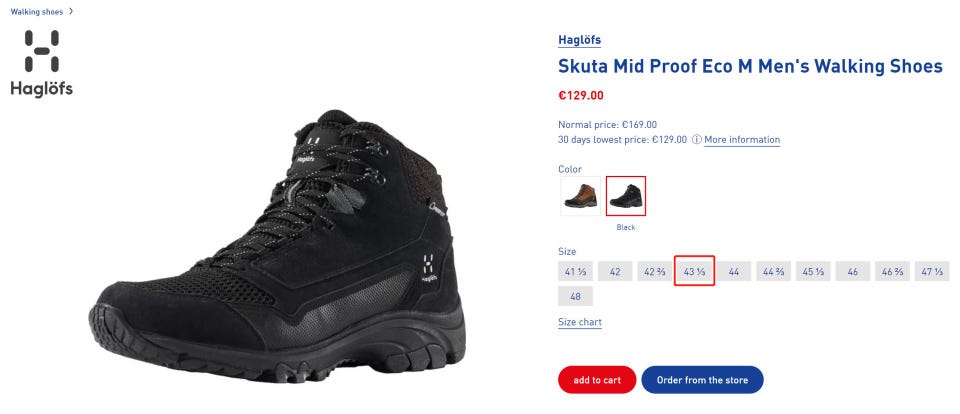This screenshot has height=414, width=960.
Task: Select the Black color swatch
Action: tap(626, 195)
